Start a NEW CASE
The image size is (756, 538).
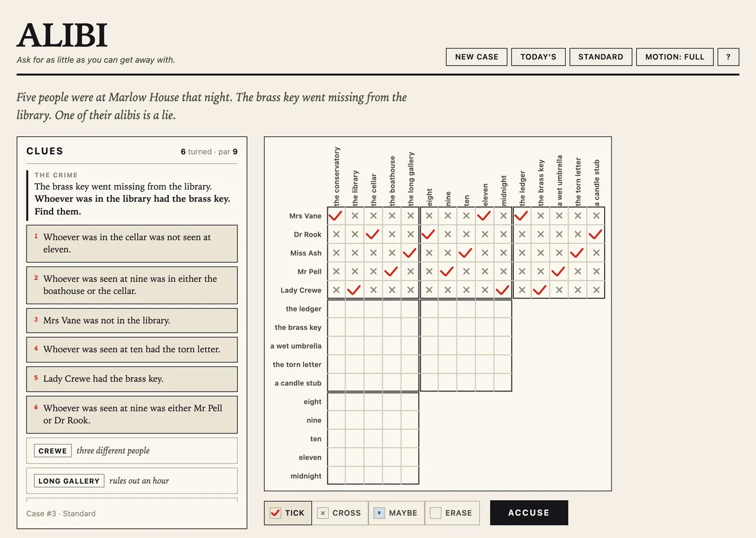click(x=477, y=57)
